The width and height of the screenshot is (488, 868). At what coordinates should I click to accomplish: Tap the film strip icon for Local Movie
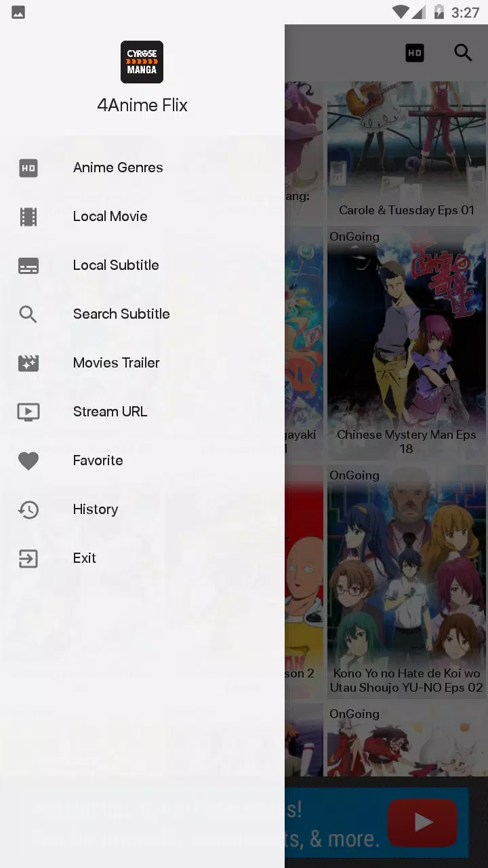(x=28, y=216)
